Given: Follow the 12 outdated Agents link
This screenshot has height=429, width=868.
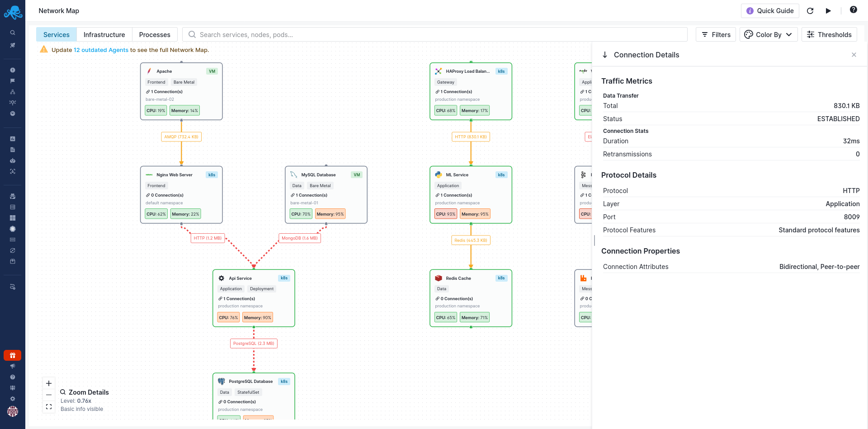Looking at the screenshot, I should (x=101, y=50).
